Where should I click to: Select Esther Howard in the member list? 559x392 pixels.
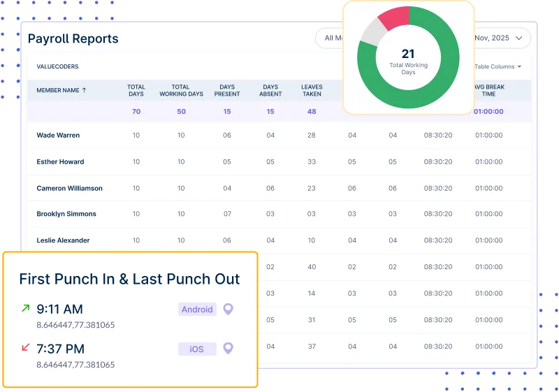[x=60, y=162]
